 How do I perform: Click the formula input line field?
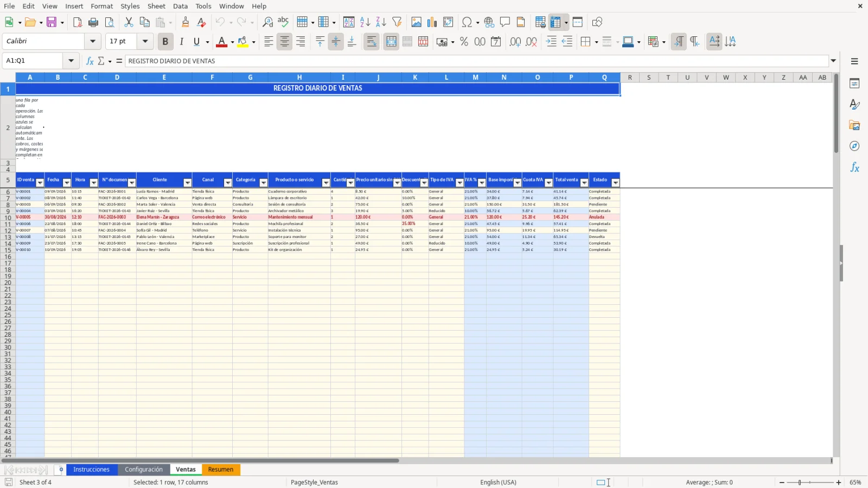[477, 61]
